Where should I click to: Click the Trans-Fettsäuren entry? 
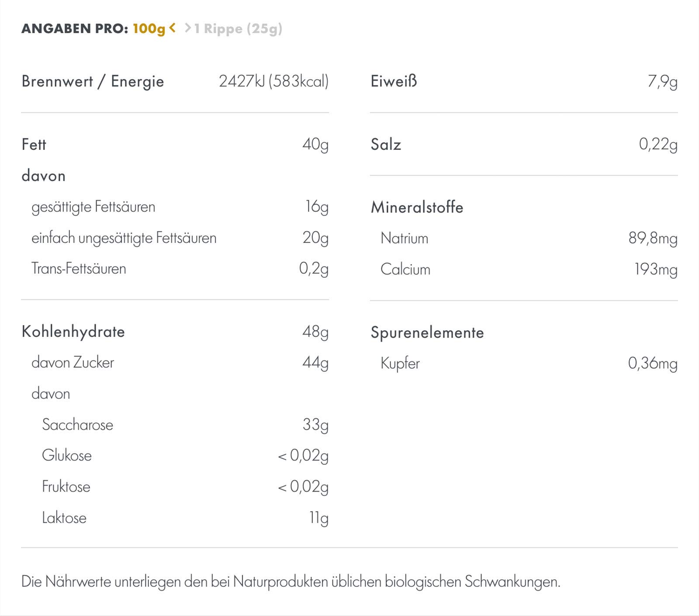pos(79,269)
